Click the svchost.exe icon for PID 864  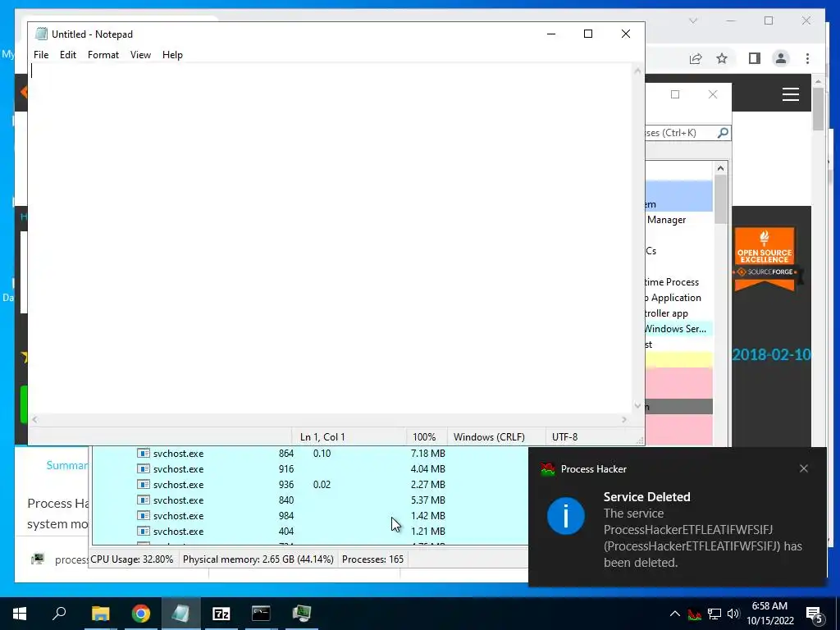click(x=143, y=453)
